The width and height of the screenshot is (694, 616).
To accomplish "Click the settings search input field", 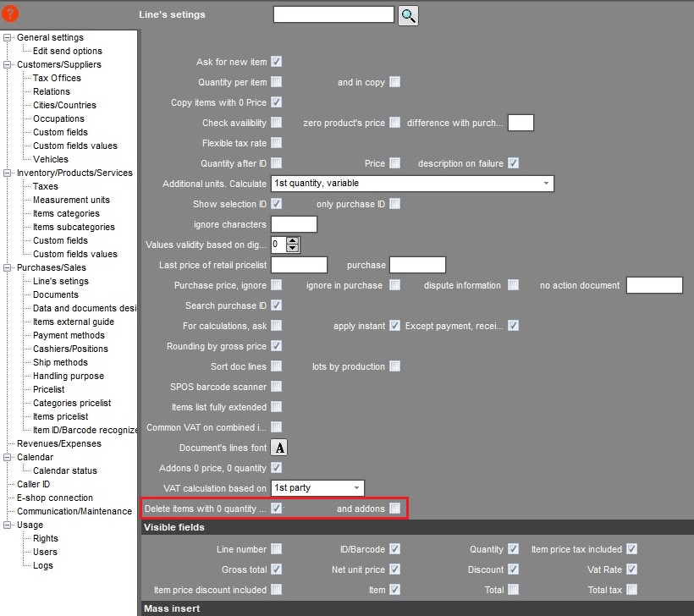I will [x=333, y=14].
